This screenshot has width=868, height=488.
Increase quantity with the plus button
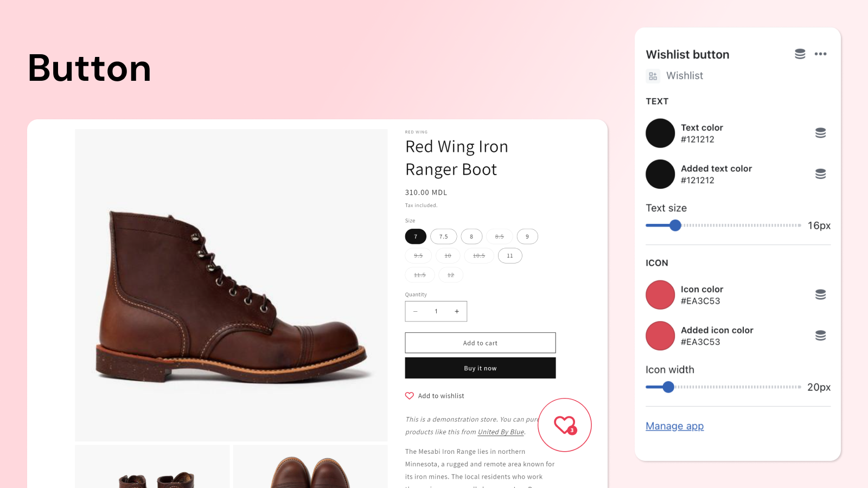tap(457, 311)
